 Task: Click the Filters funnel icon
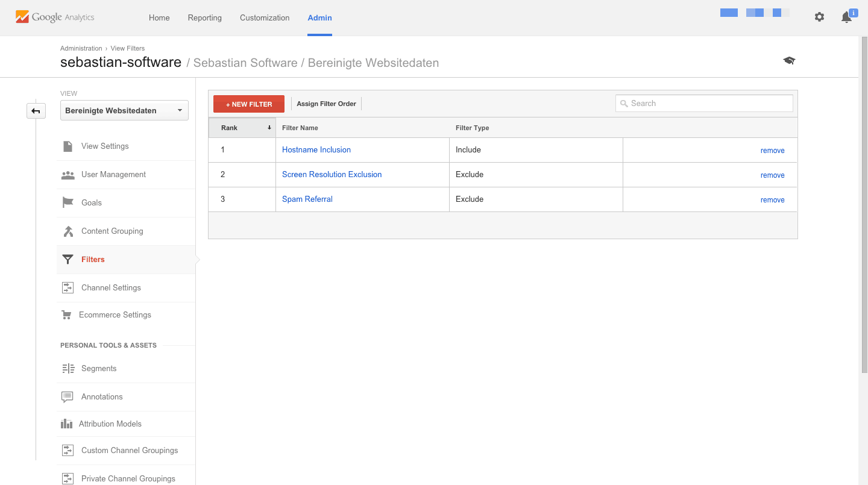pyautogui.click(x=68, y=260)
